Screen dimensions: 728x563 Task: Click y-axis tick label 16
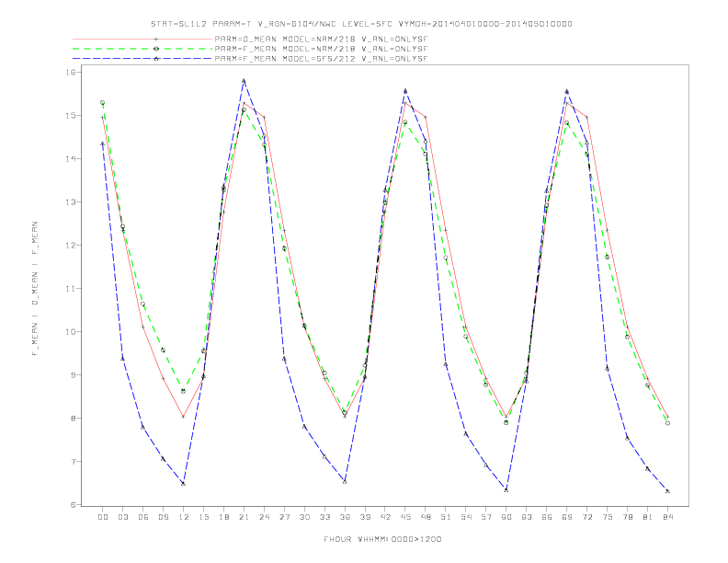(x=71, y=72)
